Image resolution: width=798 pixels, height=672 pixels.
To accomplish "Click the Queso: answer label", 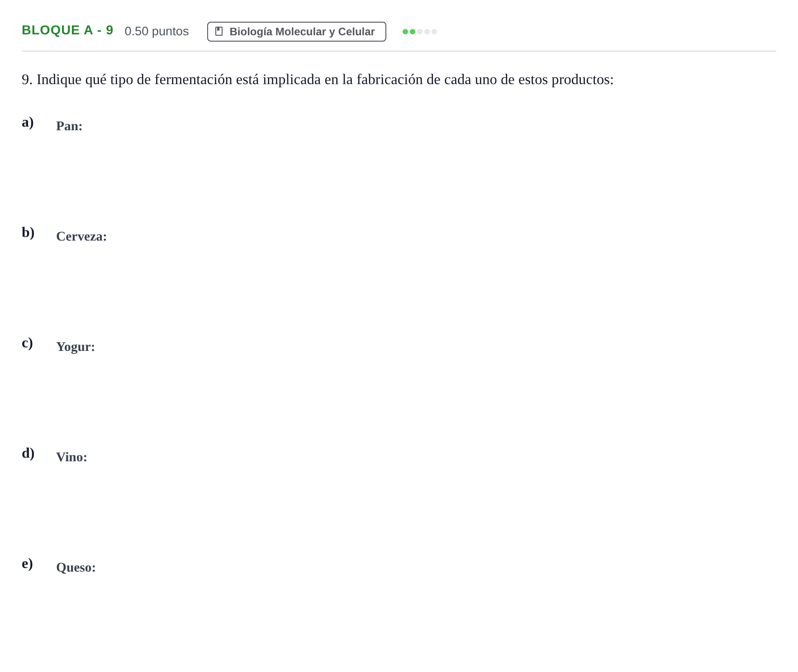I will [x=76, y=568].
